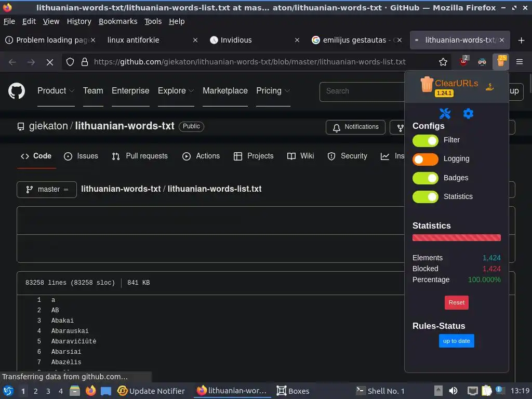Close the linux antiforkie tab
Image resolution: width=532 pixels, height=399 pixels.
click(195, 40)
